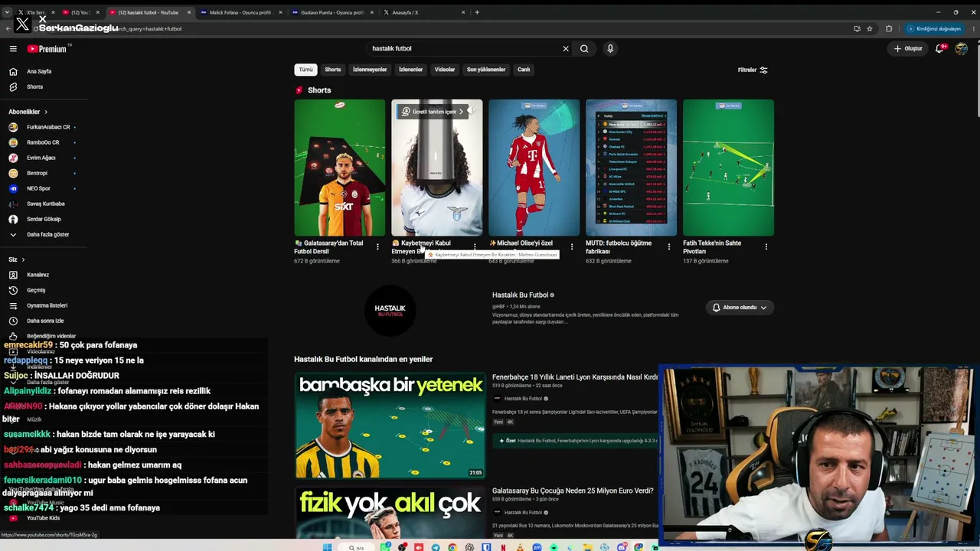Image resolution: width=980 pixels, height=551 pixels.
Task: Start voice search with the microphone icon
Action: [610, 48]
